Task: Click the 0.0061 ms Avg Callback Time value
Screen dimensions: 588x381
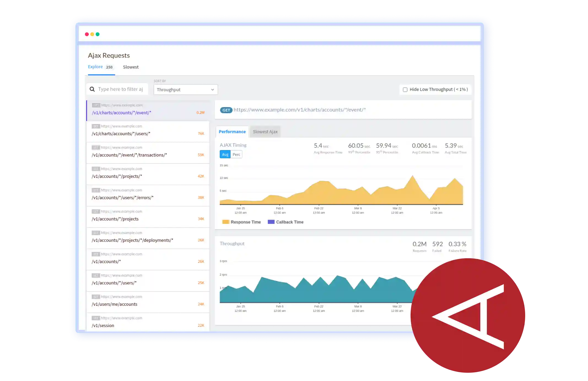Action: point(424,146)
